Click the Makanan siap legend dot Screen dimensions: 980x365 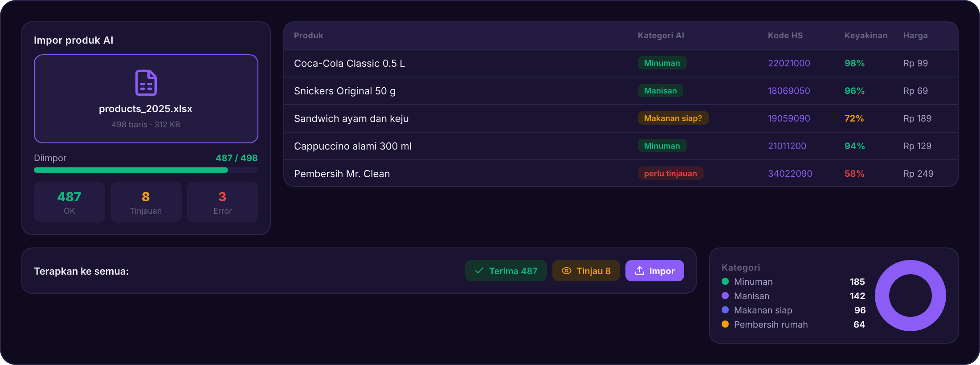[x=725, y=310]
